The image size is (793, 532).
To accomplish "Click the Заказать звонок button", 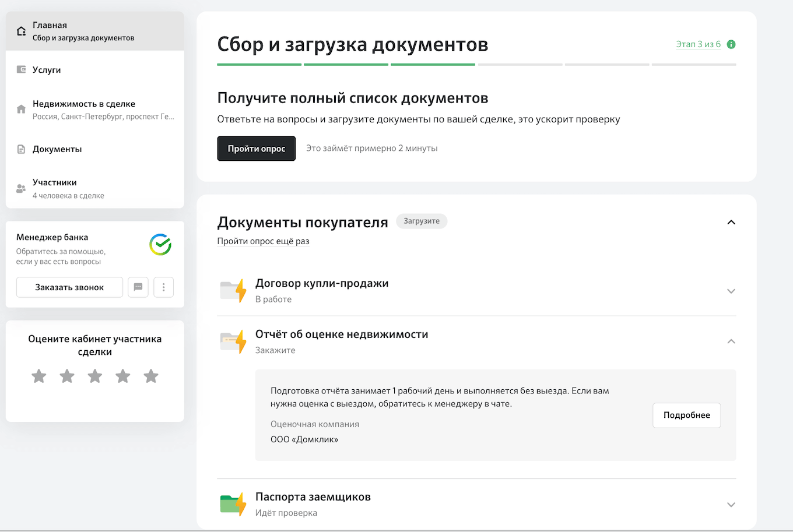I will click(x=69, y=287).
